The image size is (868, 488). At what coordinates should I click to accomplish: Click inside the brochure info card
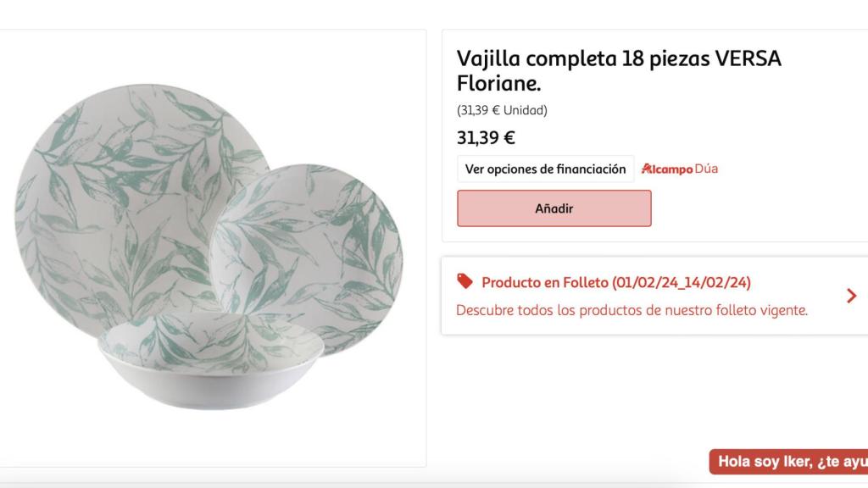644,296
